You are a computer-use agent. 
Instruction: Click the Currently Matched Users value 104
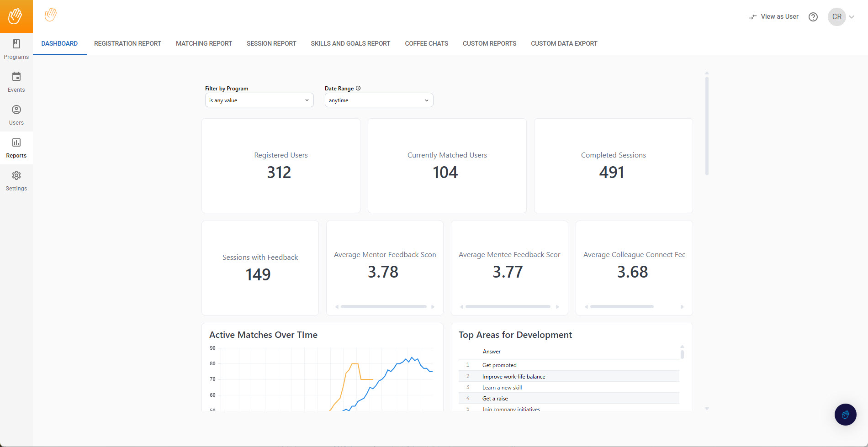coord(445,173)
